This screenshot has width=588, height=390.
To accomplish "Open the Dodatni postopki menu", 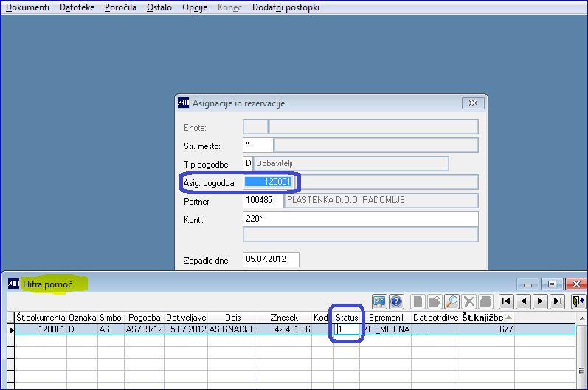I will (286, 7).
